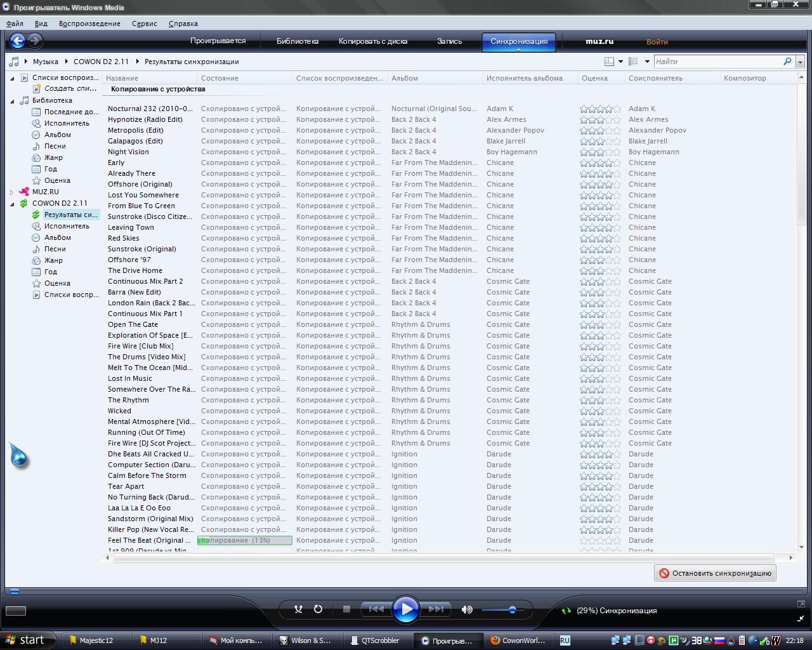Click into the Найти search field
Image resolution: width=812 pixels, height=650 pixels.
pos(717,62)
